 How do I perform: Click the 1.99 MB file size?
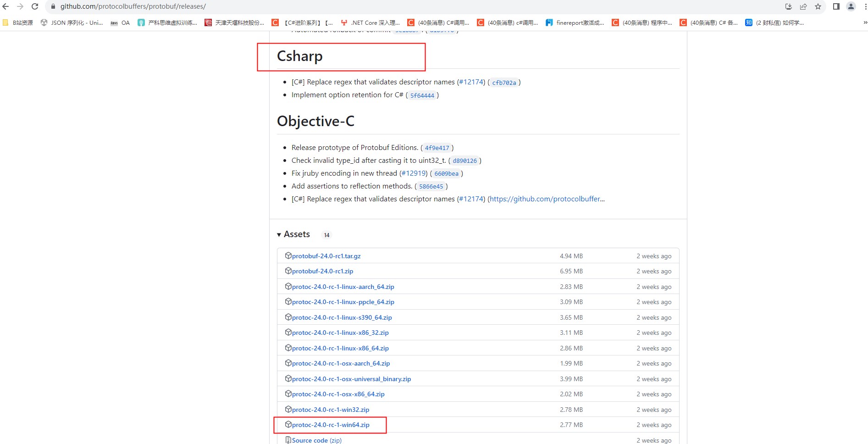pyautogui.click(x=571, y=363)
